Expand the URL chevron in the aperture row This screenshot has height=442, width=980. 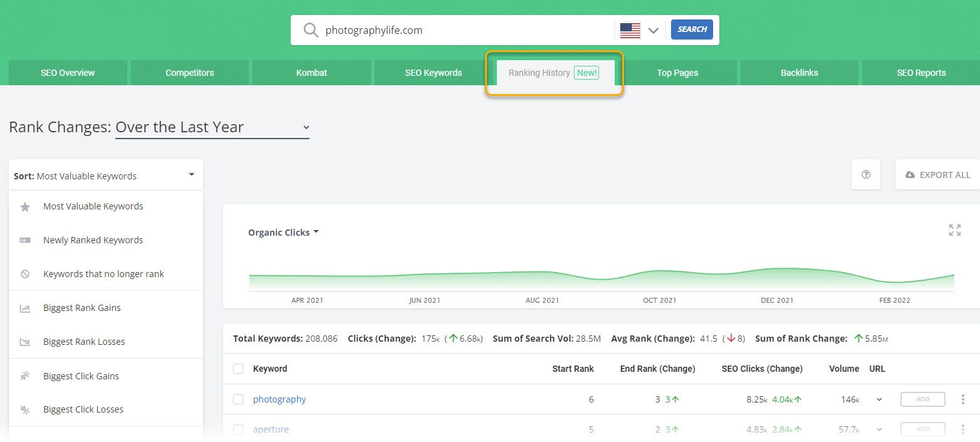tap(879, 429)
